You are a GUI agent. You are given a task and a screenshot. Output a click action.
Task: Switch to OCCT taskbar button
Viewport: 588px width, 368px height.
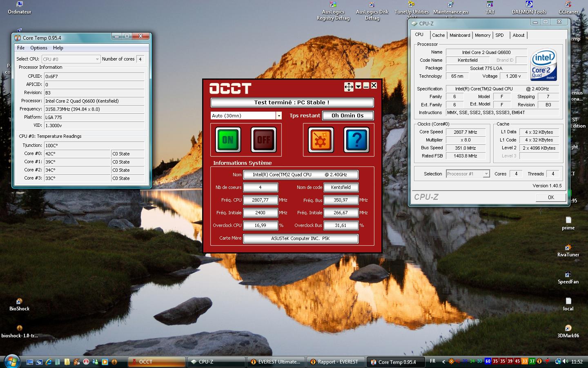(157, 362)
